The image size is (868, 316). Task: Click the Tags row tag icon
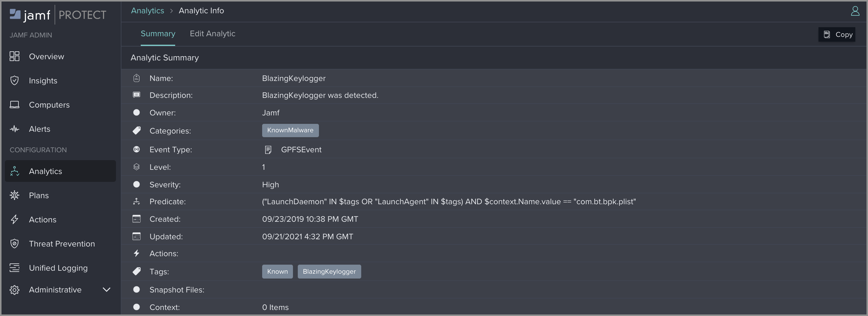[137, 271]
